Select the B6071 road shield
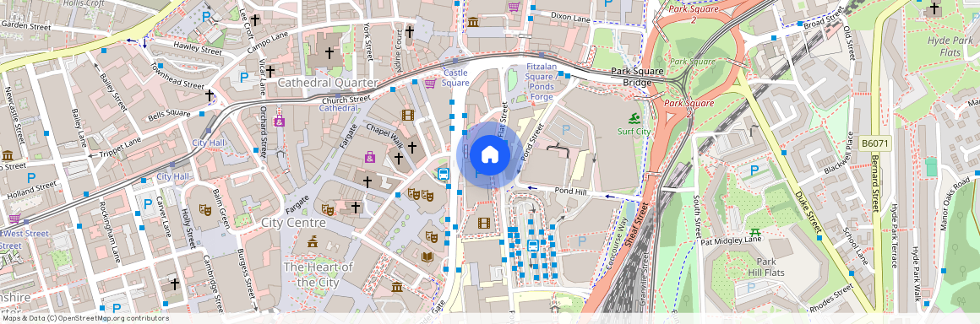Image resolution: width=980 pixels, height=324 pixels. (x=874, y=143)
